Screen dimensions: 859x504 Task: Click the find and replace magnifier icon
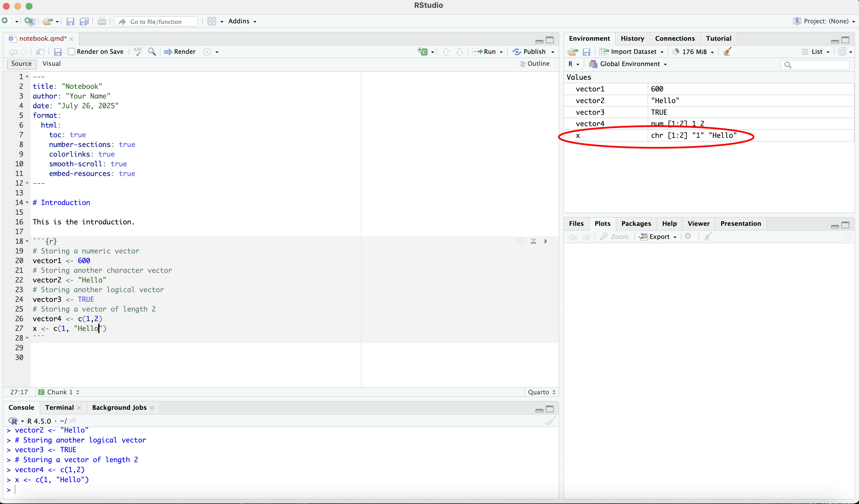coord(152,52)
